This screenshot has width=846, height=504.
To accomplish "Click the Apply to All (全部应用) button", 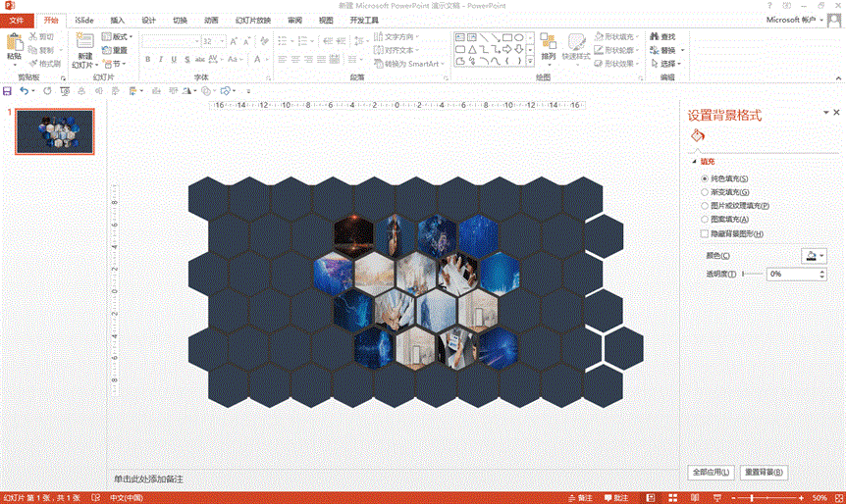I will [x=711, y=473].
